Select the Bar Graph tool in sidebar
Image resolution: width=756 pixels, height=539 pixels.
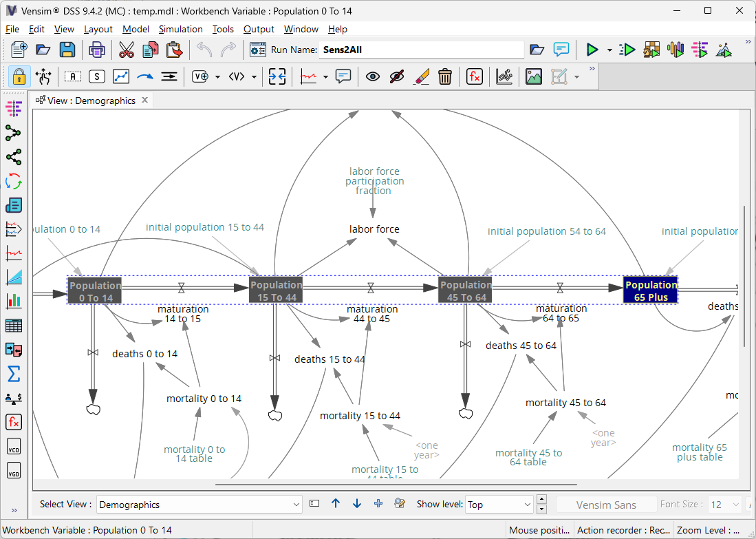[x=13, y=301]
